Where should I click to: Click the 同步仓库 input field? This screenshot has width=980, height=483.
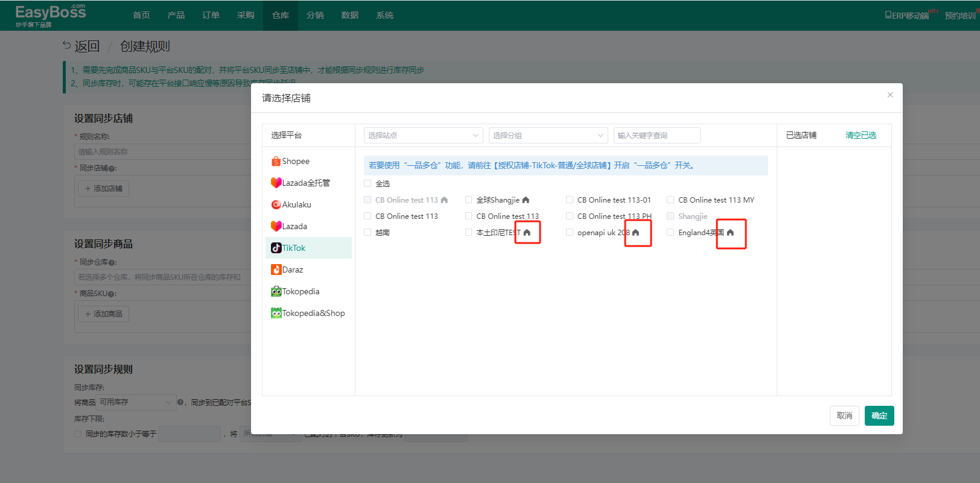tap(163, 277)
